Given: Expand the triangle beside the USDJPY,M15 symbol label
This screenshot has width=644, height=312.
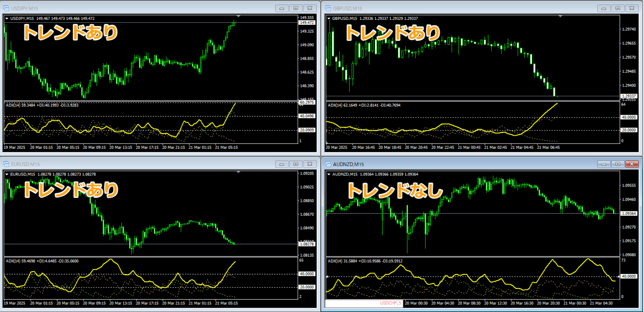Looking at the screenshot, I should point(7,18).
